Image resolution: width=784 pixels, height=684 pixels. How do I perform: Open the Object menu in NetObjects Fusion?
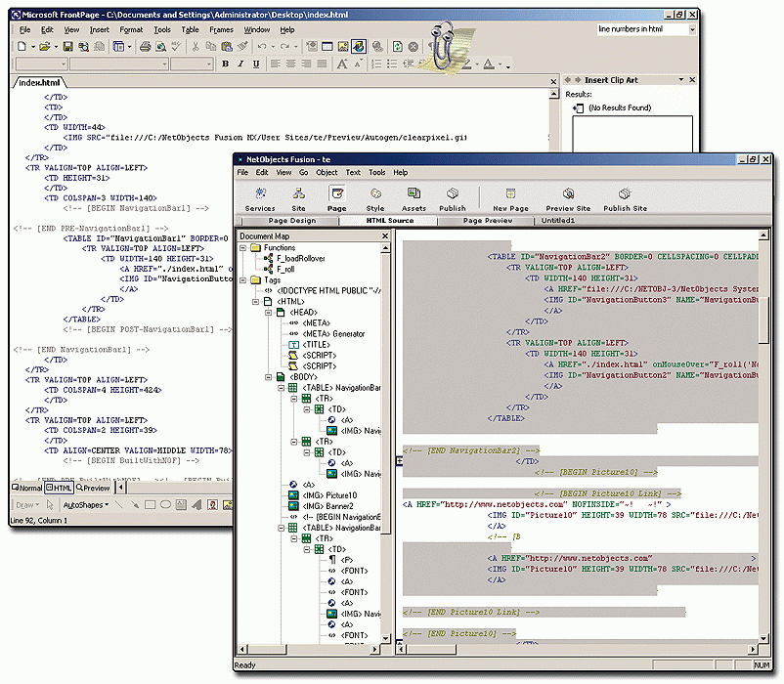coord(327,172)
